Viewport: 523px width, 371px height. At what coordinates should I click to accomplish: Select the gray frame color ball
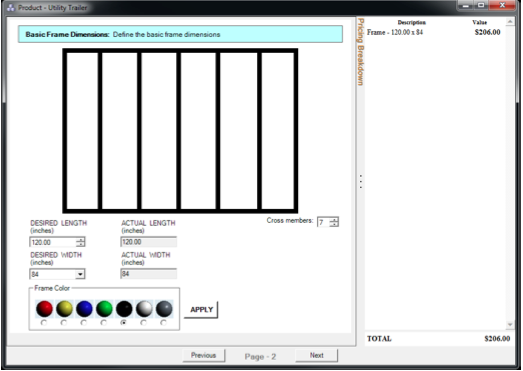click(x=164, y=309)
